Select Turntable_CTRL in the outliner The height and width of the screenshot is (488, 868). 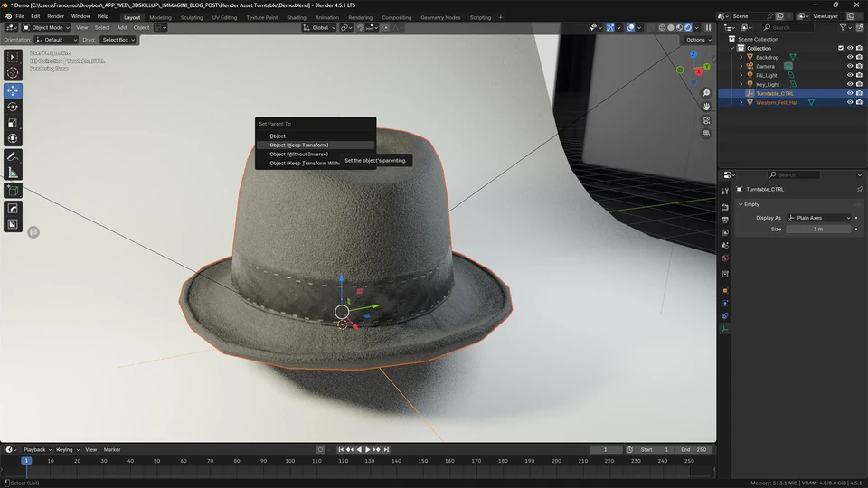tap(775, 93)
